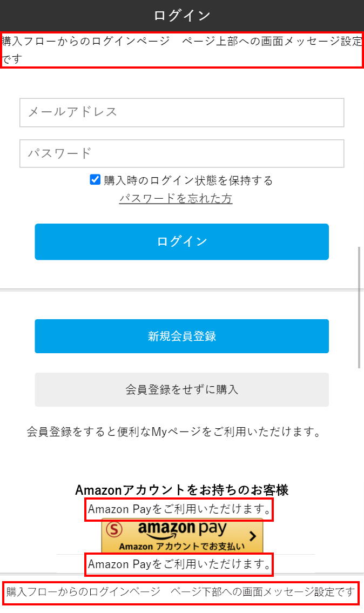Click the ログイン header title bar
The image size is (364, 613).
click(x=182, y=15)
